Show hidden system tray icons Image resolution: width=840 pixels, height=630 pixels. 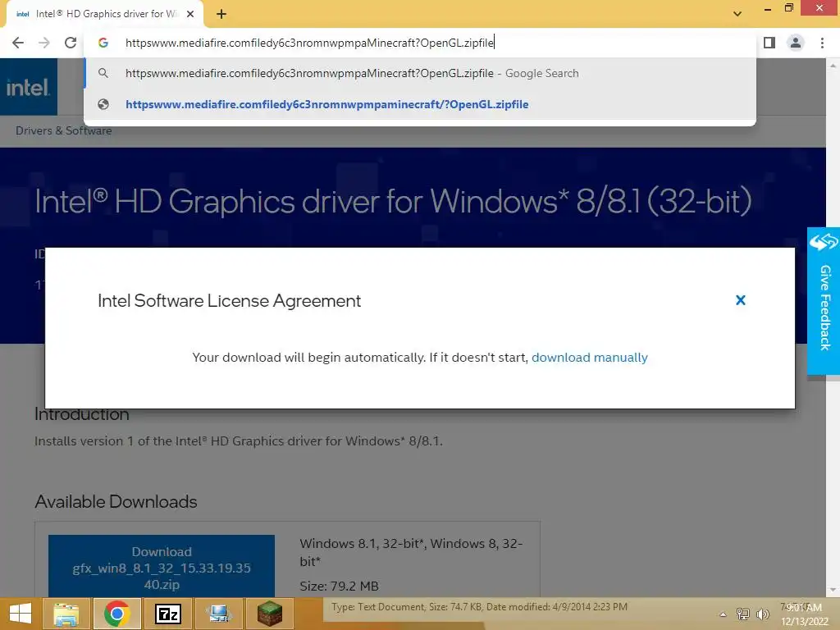tap(723, 614)
